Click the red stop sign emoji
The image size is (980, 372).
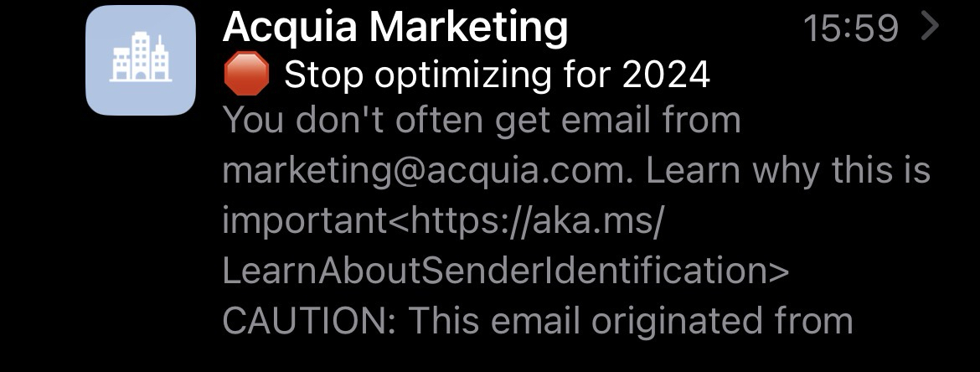point(245,76)
